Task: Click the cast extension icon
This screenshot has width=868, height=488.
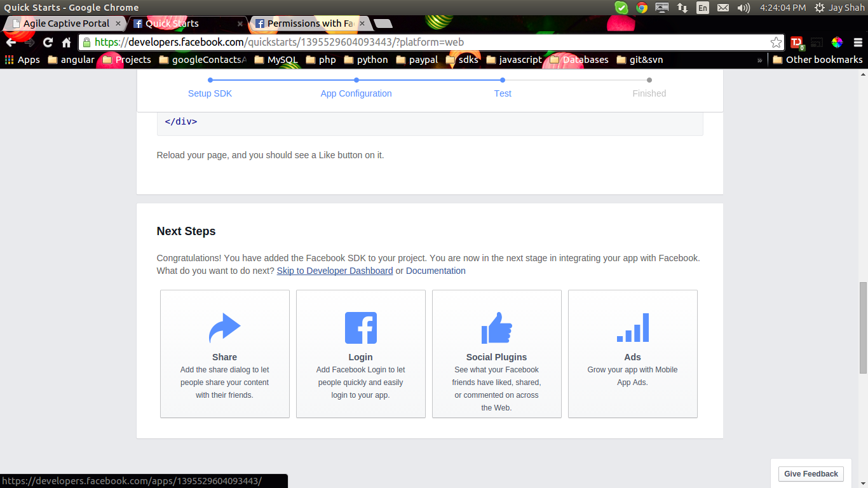Action: [x=817, y=43]
